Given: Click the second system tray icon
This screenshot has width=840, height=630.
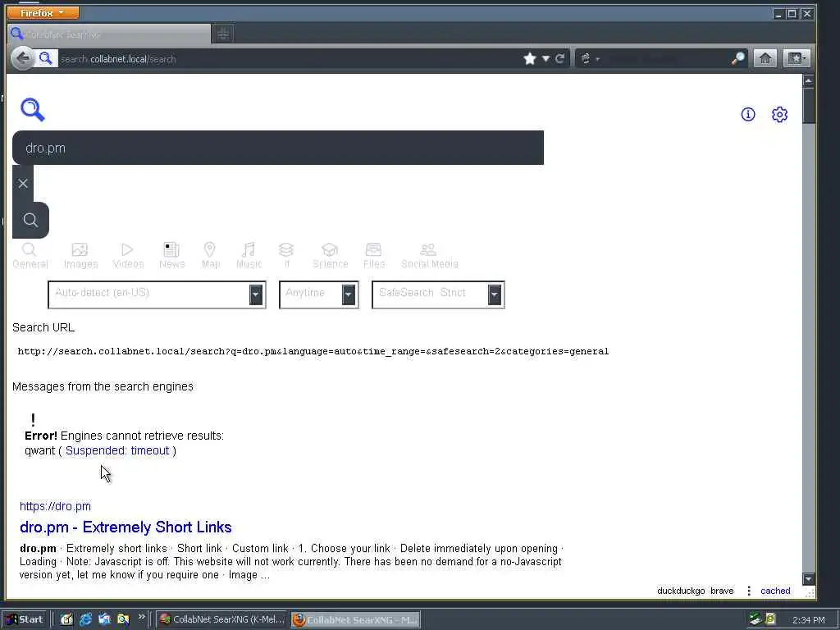Looking at the screenshot, I should [x=769, y=619].
